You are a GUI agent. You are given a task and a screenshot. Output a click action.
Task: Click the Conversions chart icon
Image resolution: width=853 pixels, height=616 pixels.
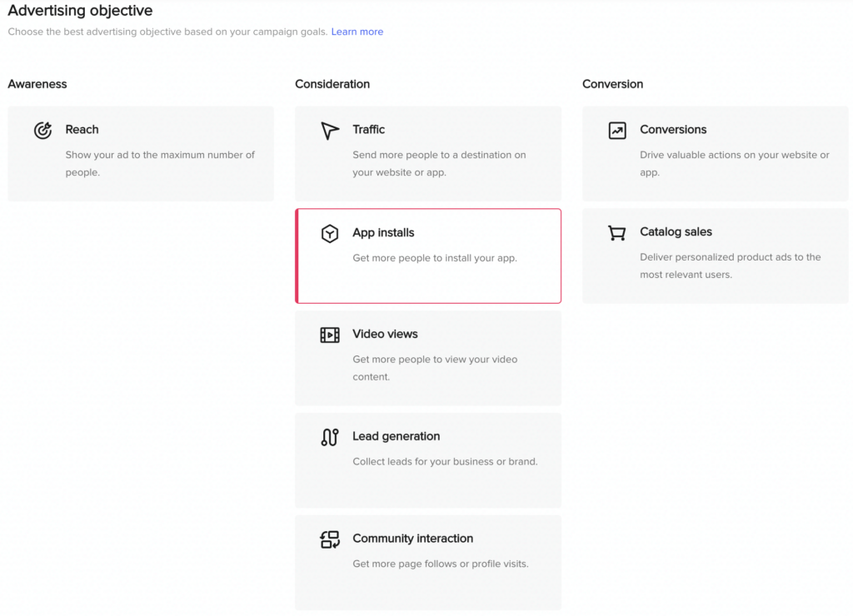[616, 130]
